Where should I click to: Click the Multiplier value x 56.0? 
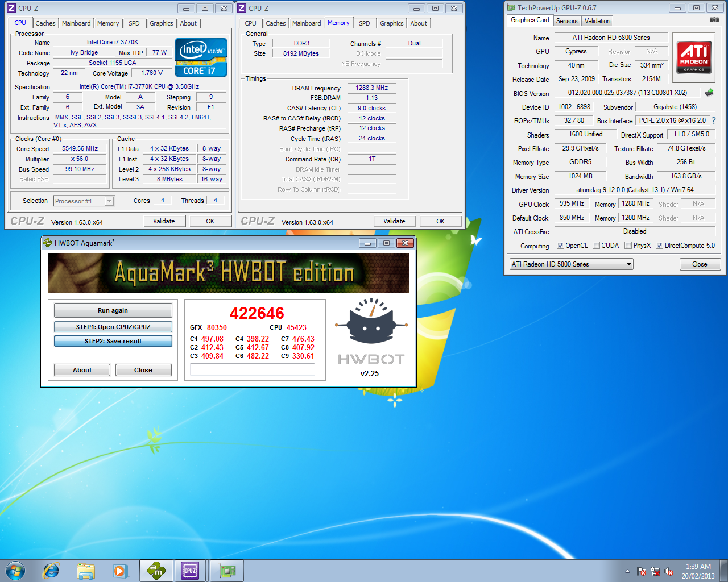point(80,159)
